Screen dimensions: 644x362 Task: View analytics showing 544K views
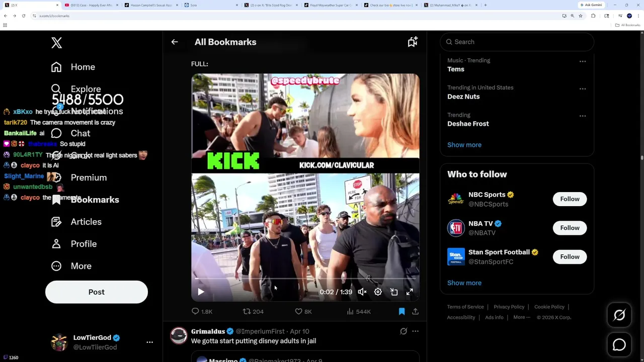click(x=359, y=312)
